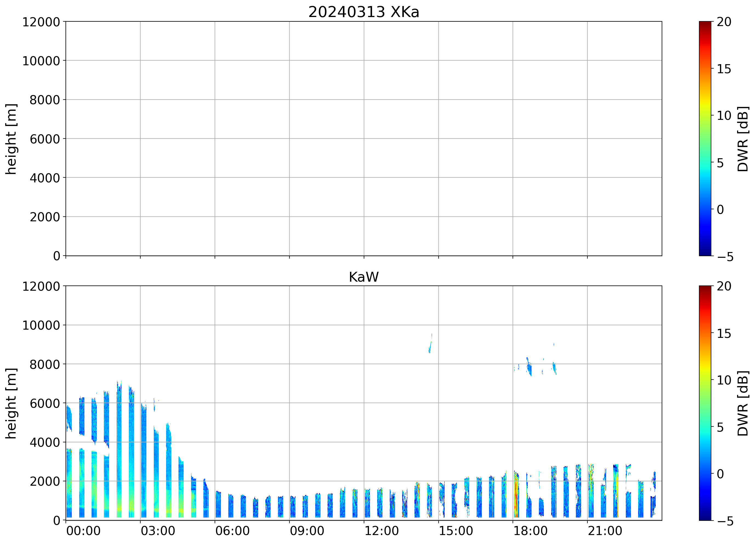Image resolution: width=756 pixels, height=543 pixels.
Task: Click the 20240313 XKa plot title
Action: 363,12
